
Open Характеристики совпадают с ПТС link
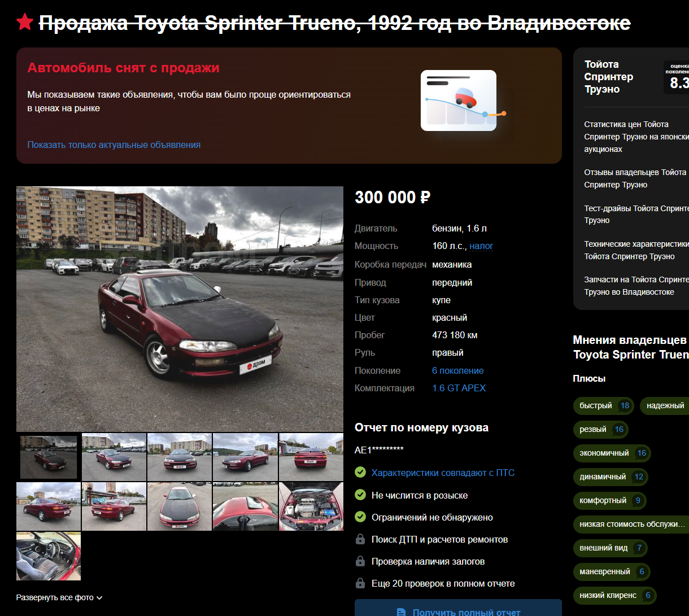point(443,473)
